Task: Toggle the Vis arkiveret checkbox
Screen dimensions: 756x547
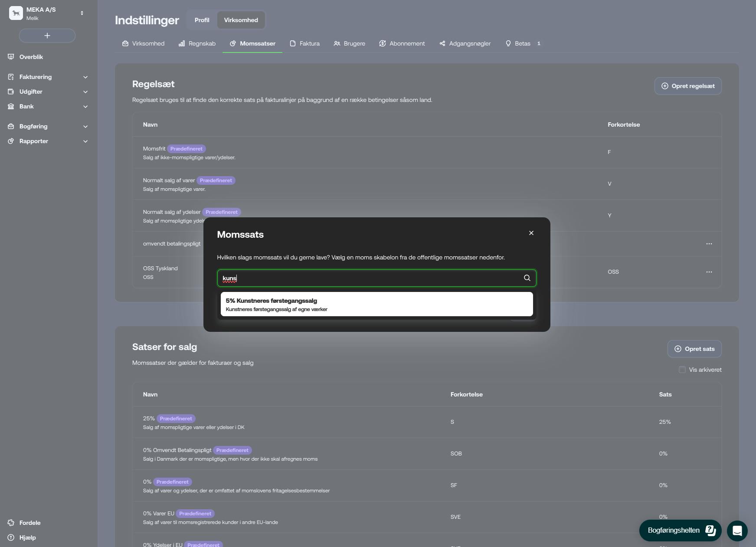Action: click(x=682, y=370)
